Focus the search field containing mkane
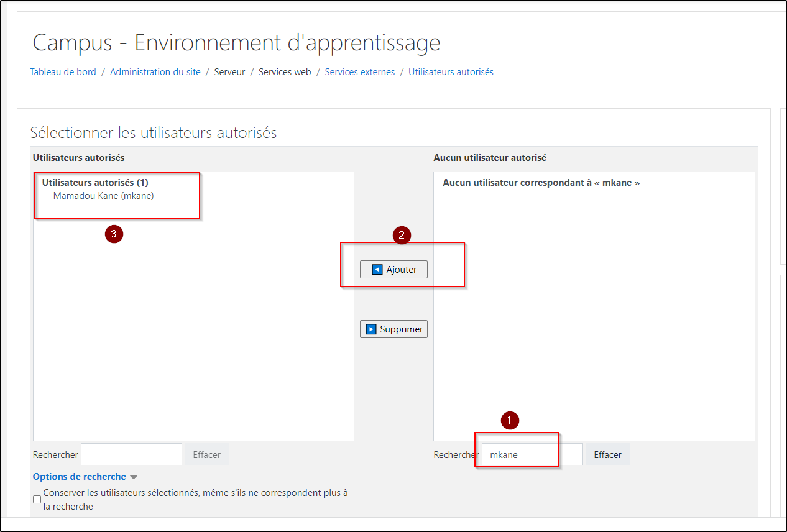 532,454
